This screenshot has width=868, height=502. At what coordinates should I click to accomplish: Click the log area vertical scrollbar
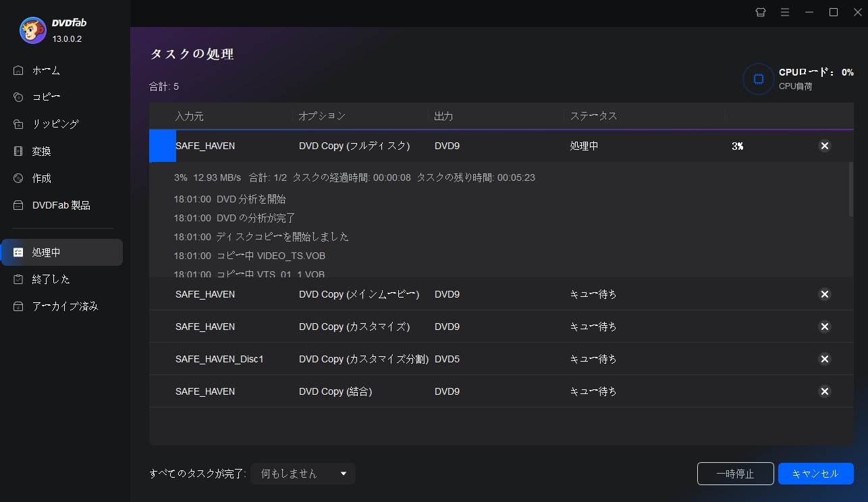850,189
